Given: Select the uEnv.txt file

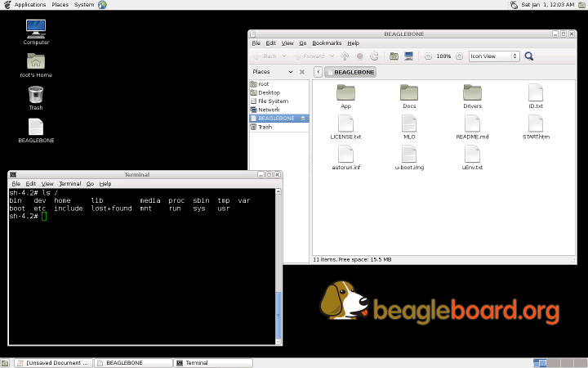Looking at the screenshot, I should coord(472,155).
